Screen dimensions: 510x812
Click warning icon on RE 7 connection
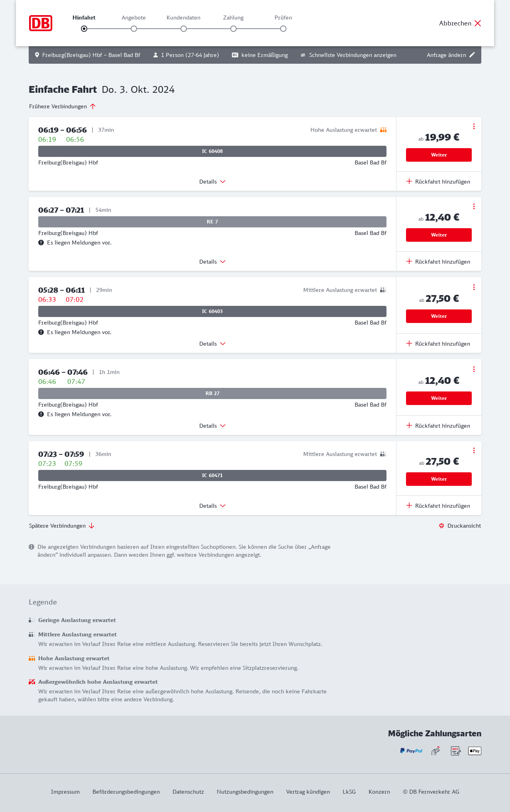pyautogui.click(x=41, y=243)
